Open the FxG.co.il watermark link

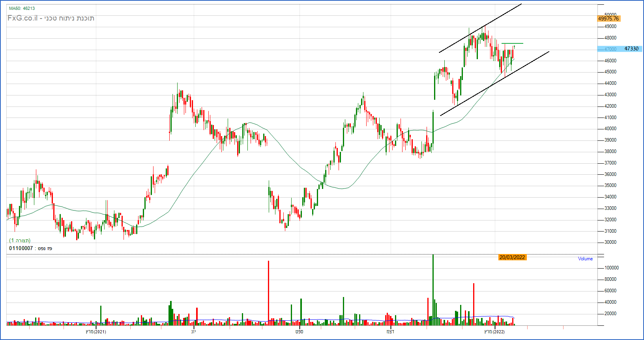coord(51,18)
